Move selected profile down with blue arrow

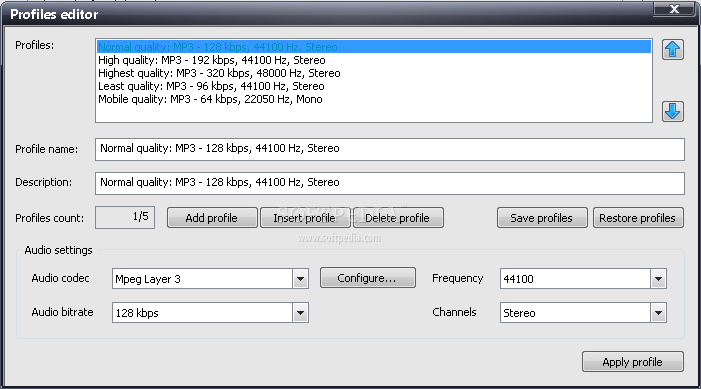pyautogui.click(x=673, y=111)
